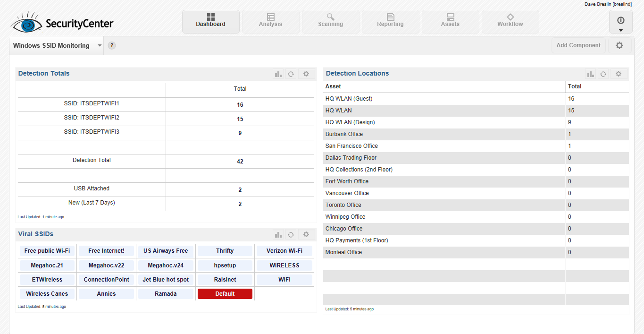Click the Annies indicator
The image size is (644, 334).
[107, 294]
